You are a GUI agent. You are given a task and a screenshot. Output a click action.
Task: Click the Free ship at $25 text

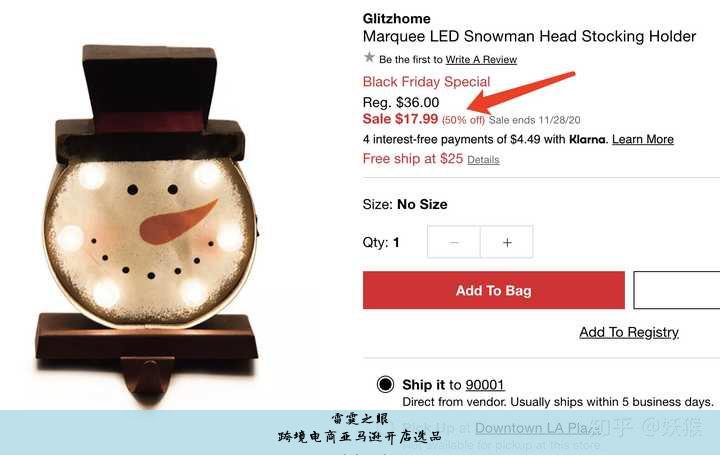pos(413,159)
